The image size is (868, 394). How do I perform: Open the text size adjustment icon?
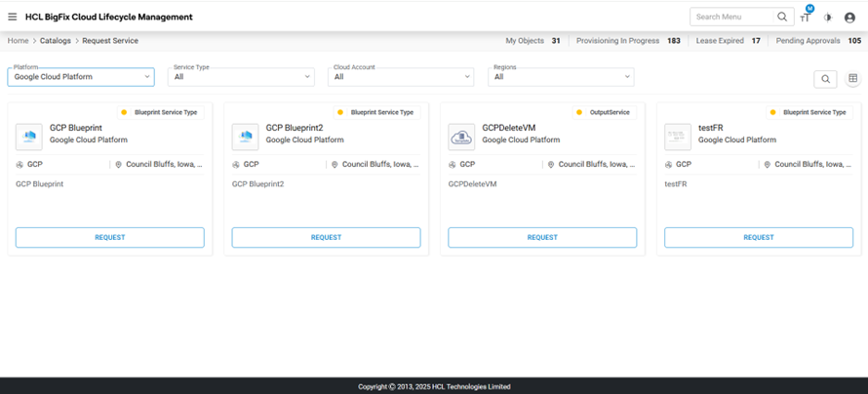806,18
